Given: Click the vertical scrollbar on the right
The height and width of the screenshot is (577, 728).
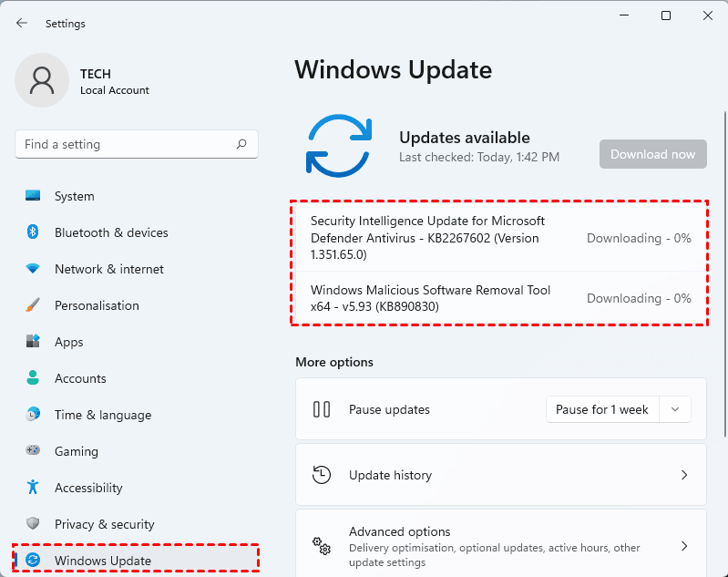Looking at the screenshot, I should [725, 274].
